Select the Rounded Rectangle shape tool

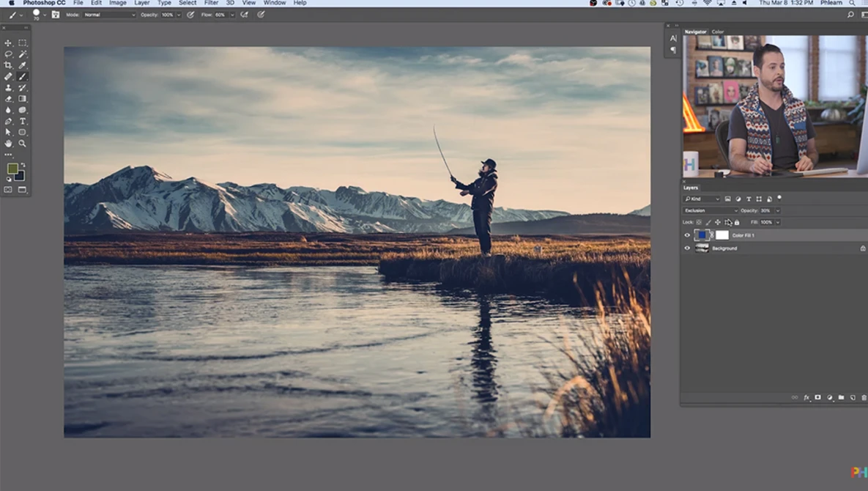click(x=22, y=133)
